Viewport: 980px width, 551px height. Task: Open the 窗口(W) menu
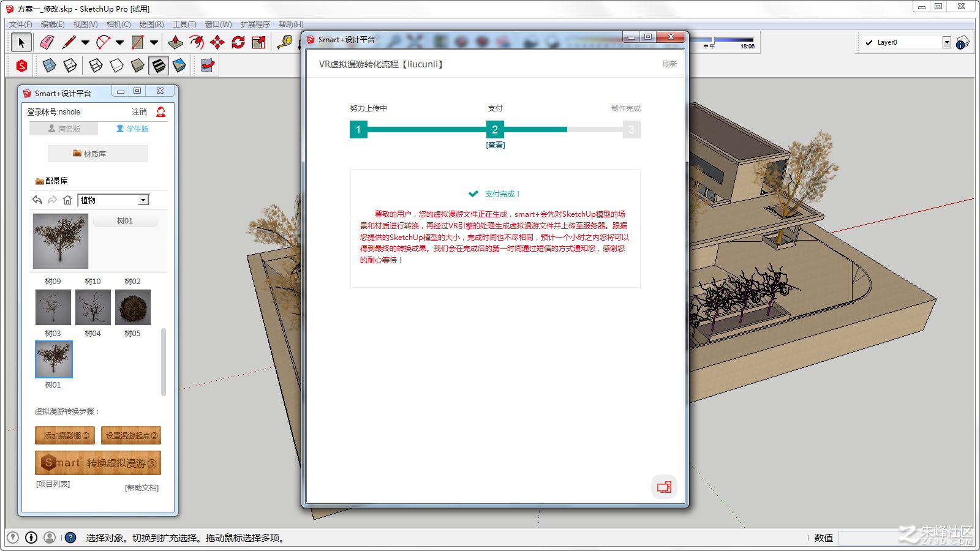click(x=218, y=24)
